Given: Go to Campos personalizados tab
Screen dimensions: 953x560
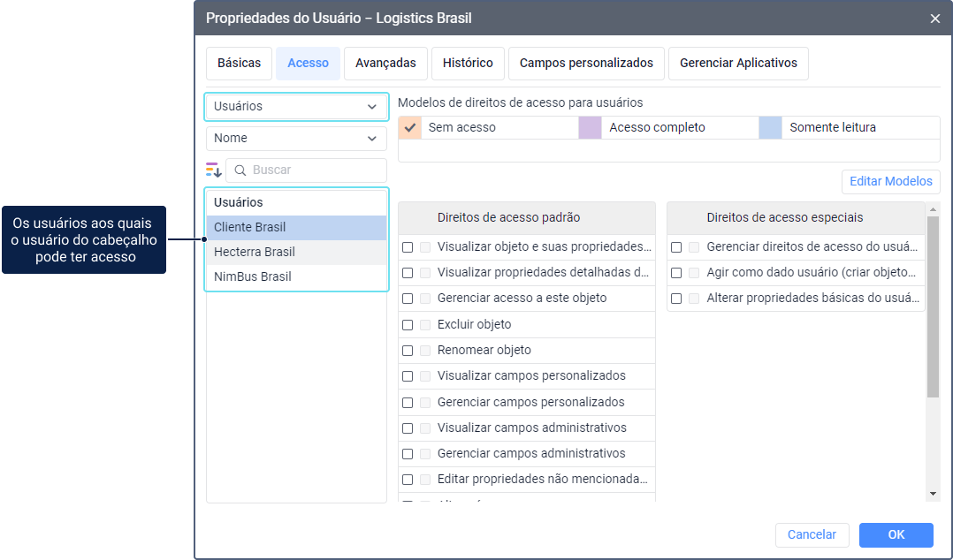Looking at the screenshot, I should (586, 64).
